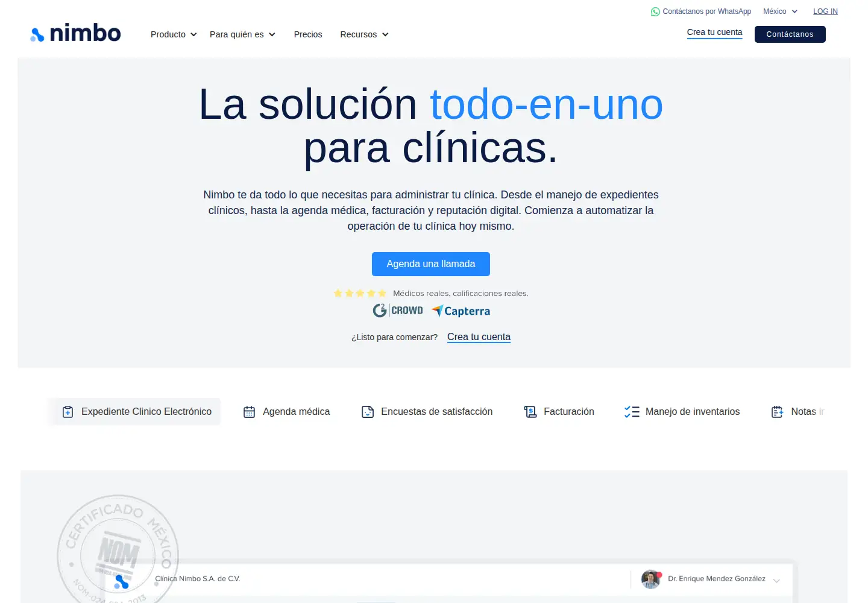
Task: Click the five-star rating row
Action: pos(360,294)
